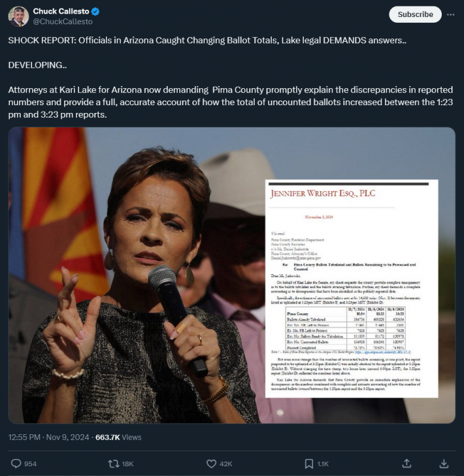The image size is (464, 476).
Task: Open the 12:55 PM Nov 9, 2024 timestamp
Action: 48,437
